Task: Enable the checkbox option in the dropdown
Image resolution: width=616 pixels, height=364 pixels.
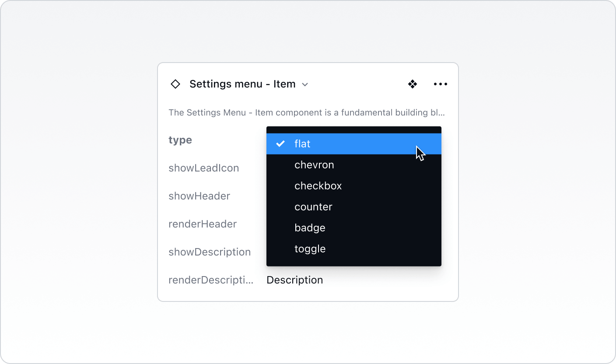Action: (318, 185)
